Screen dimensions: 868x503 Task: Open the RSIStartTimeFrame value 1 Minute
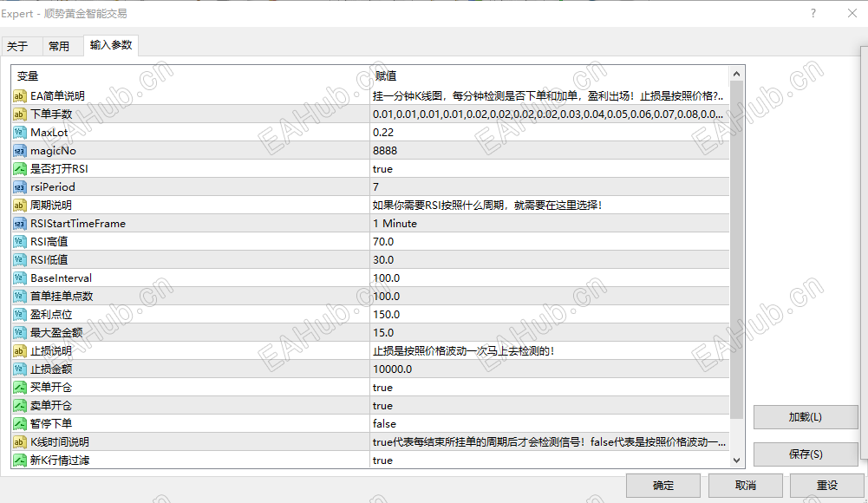point(395,224)
